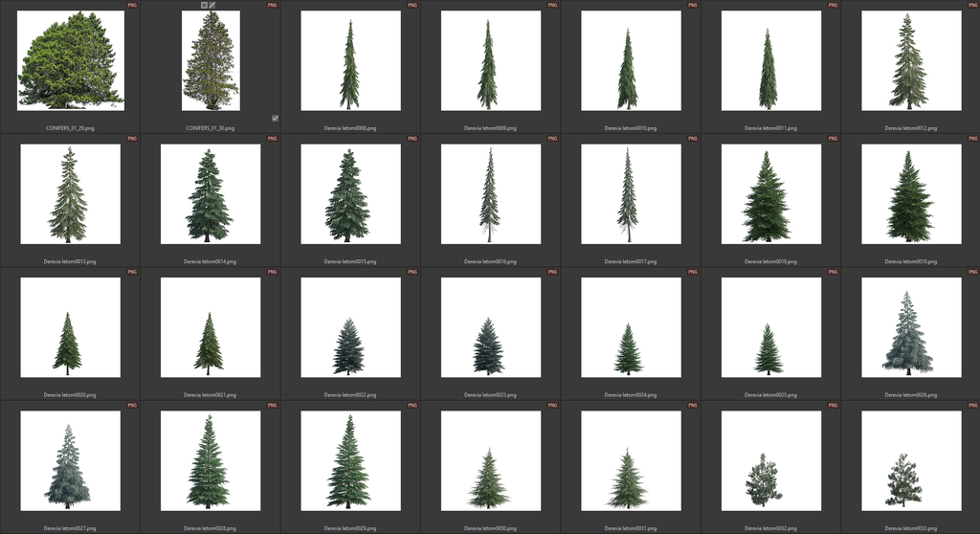Click the grid icon above CONIFERS_01_30 thumbnail

click(x=204, y=5)
